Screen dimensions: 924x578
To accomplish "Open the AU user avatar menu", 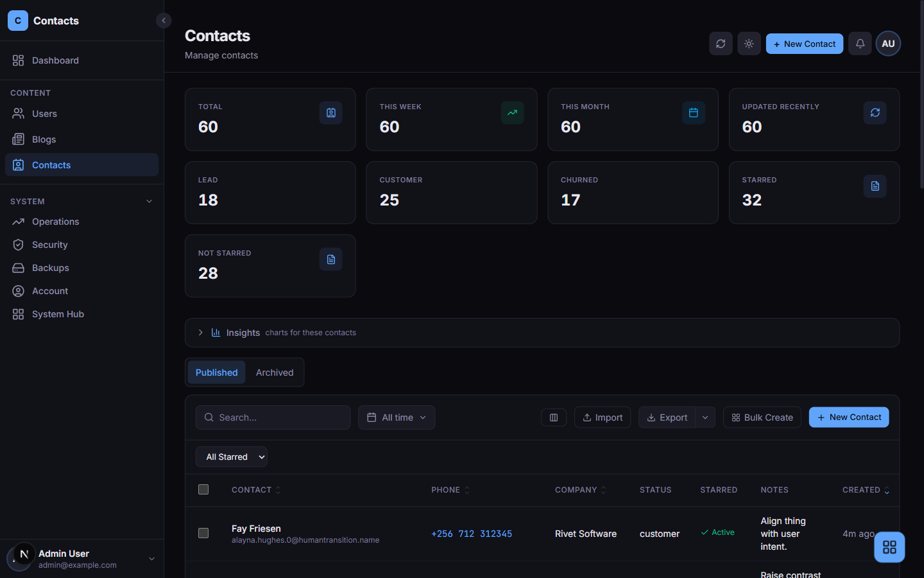I will [x=888, y=44].
